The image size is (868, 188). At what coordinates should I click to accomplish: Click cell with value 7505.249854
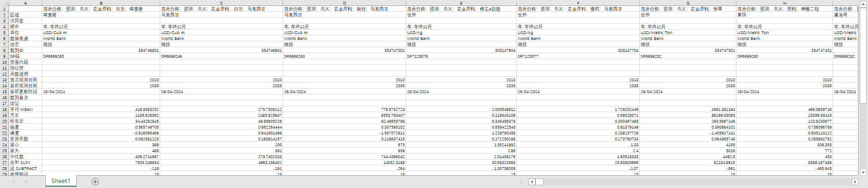tap(101, 163)
